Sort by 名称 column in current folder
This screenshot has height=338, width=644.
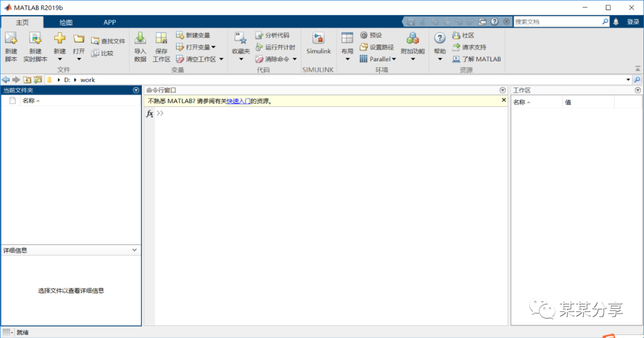31,101
